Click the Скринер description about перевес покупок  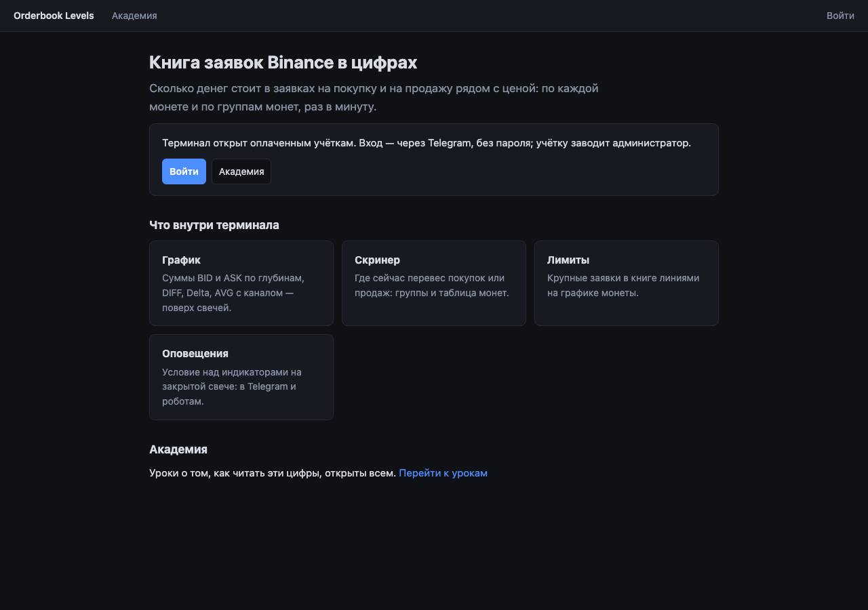pyautogui.click(x=432, y=285)
